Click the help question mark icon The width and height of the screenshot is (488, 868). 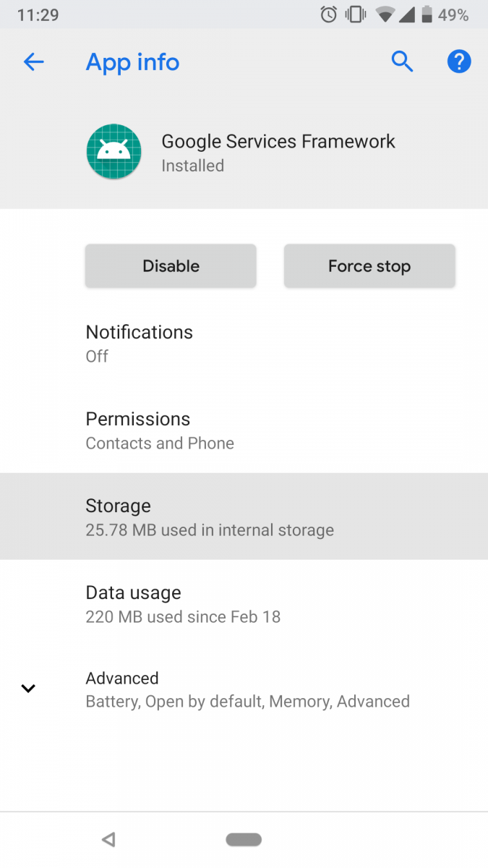pos(459,61)
